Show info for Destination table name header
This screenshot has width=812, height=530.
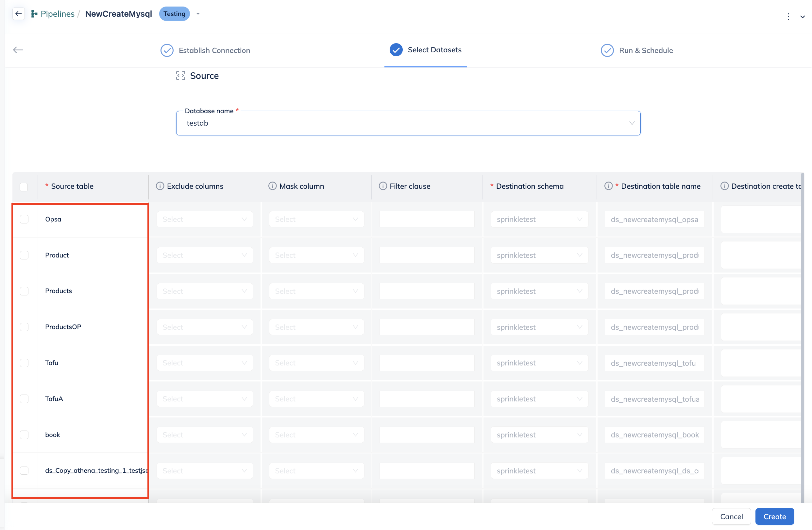[608, 186]
